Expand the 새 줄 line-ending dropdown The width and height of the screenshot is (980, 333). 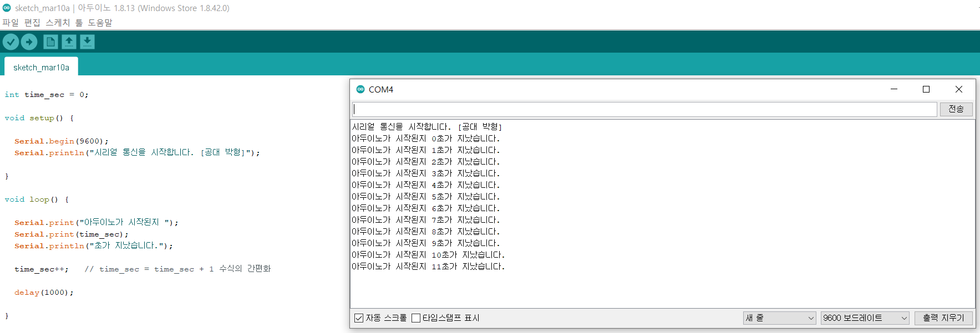click(779, 318)
